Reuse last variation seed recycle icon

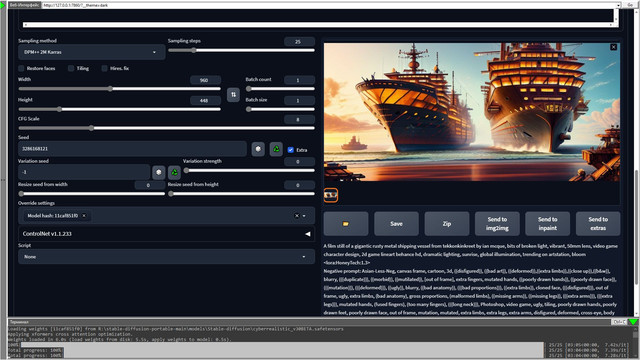tap(174, 172)
